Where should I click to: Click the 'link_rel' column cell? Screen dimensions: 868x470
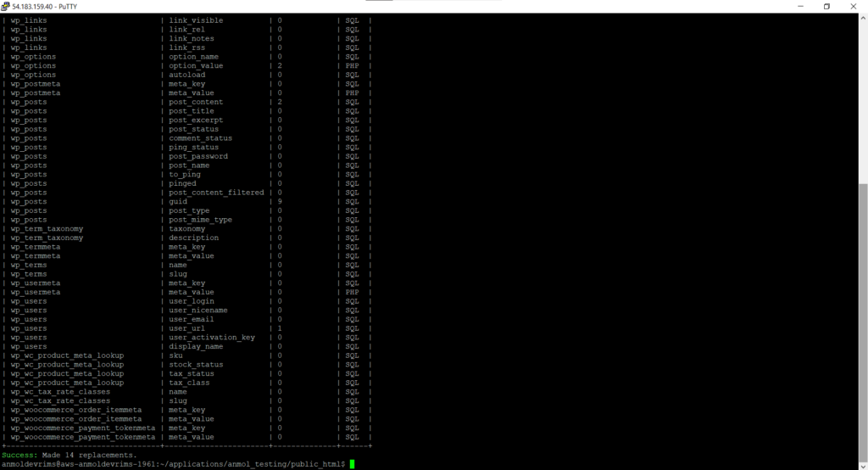(x=186, y=30)
